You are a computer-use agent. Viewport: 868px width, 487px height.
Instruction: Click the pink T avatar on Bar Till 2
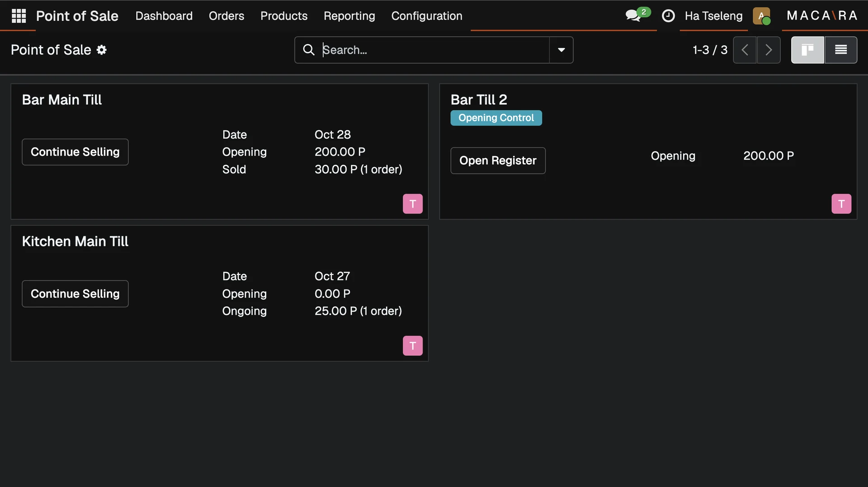pos(841,204)
